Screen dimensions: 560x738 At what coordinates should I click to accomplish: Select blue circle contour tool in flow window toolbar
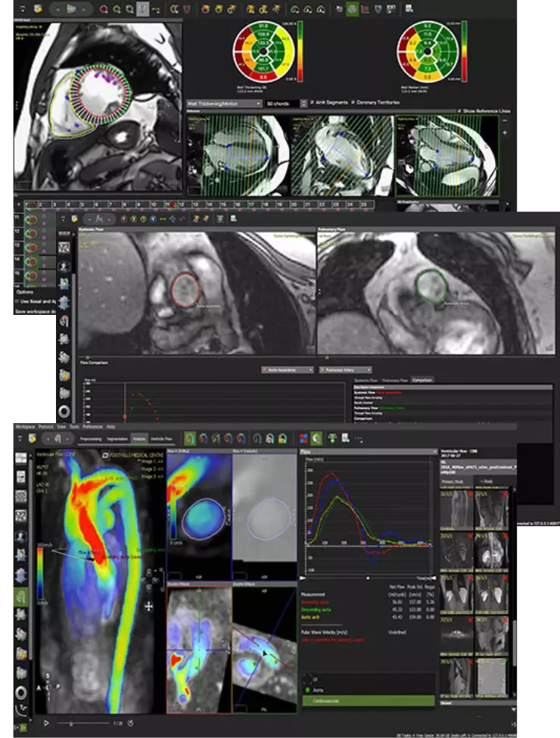(153, 219)
